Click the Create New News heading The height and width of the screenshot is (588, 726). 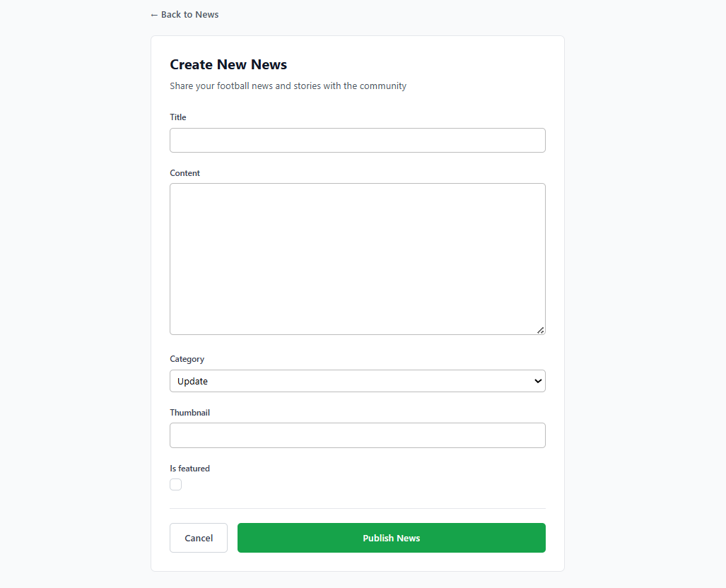[228, 65]
